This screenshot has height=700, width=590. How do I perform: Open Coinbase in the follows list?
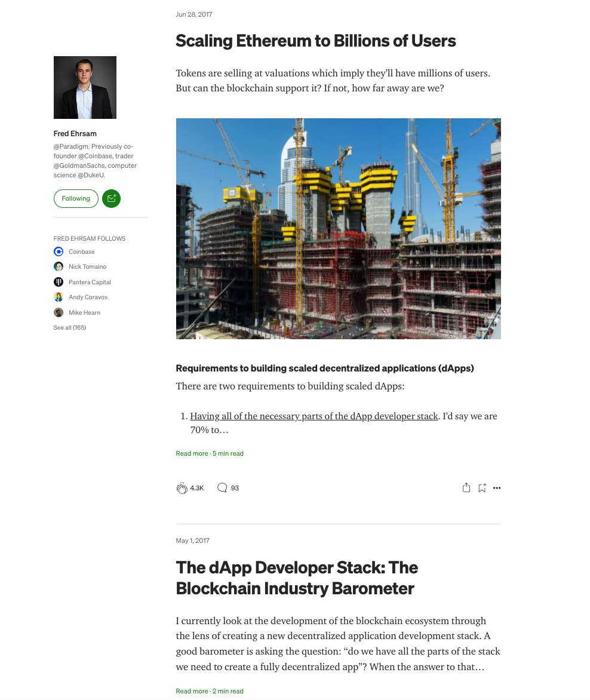82,252
